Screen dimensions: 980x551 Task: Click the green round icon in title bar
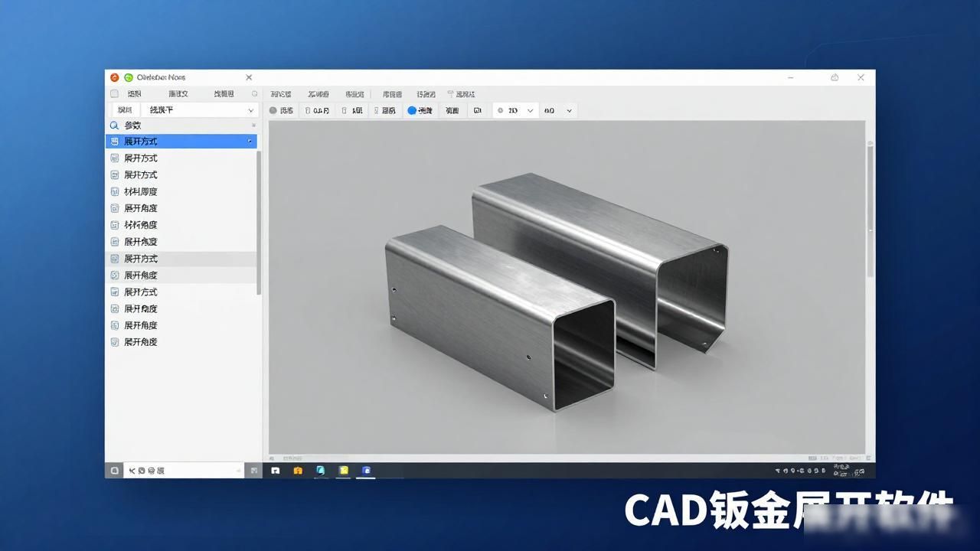(129, 77)
